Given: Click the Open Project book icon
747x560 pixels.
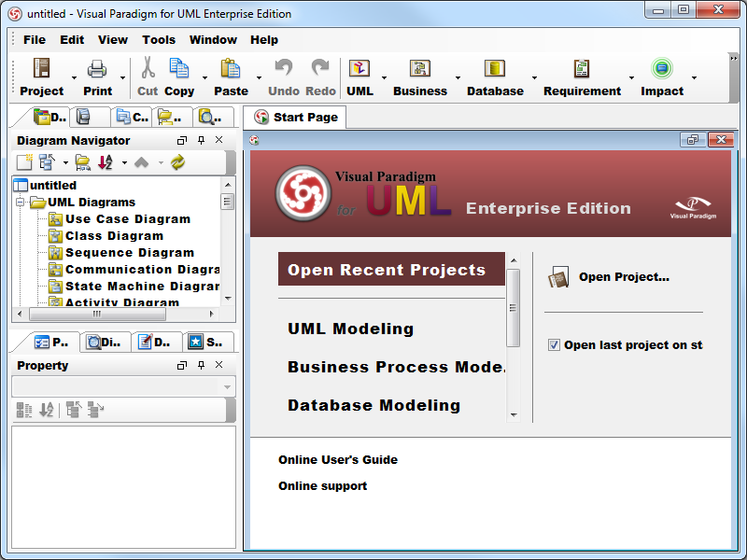Looking at the screenshot, I should (x=557, y=277).
